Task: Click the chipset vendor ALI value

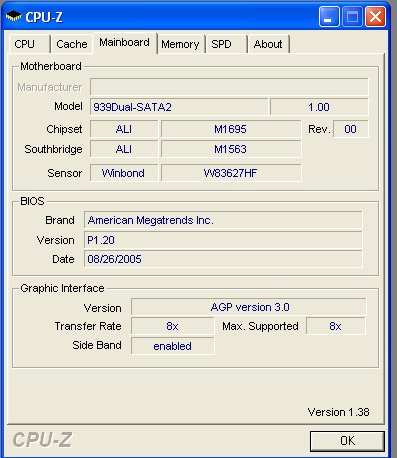Action: (x=124, y=129)
